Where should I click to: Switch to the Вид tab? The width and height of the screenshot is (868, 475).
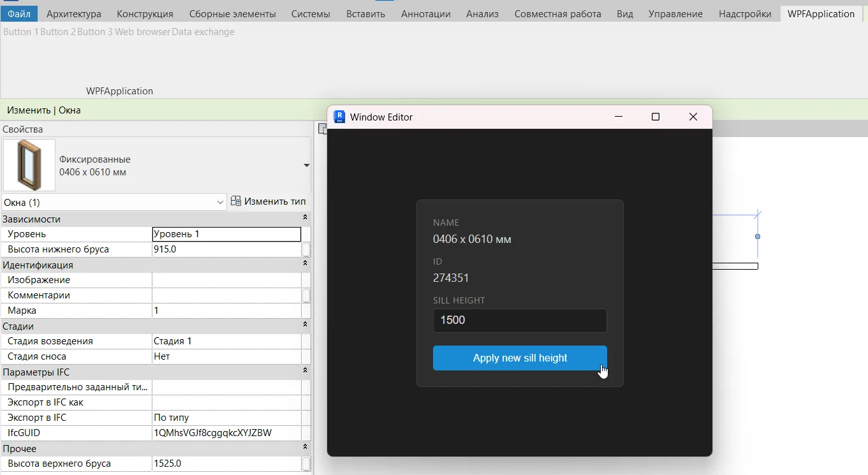pyautogui.click(x=625, y=13)
